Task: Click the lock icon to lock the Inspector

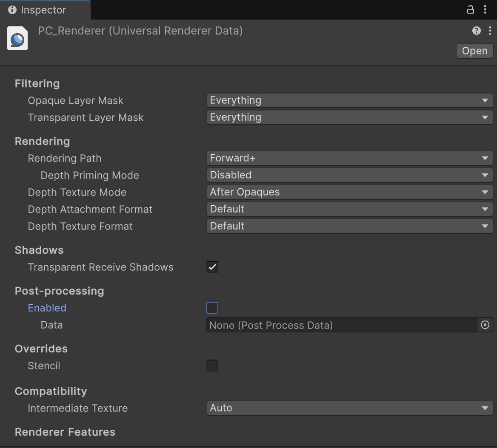Action: point(471,9)
